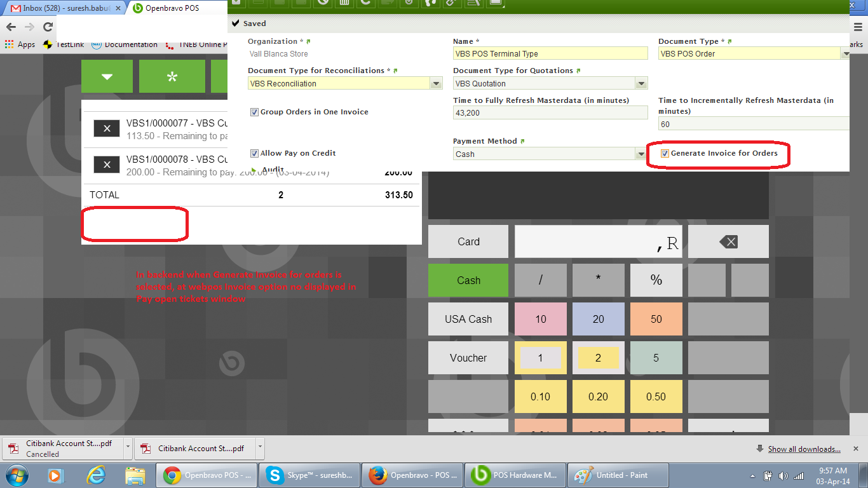
Task: Select the Cash payment button
Action: (x=468, y=280)
